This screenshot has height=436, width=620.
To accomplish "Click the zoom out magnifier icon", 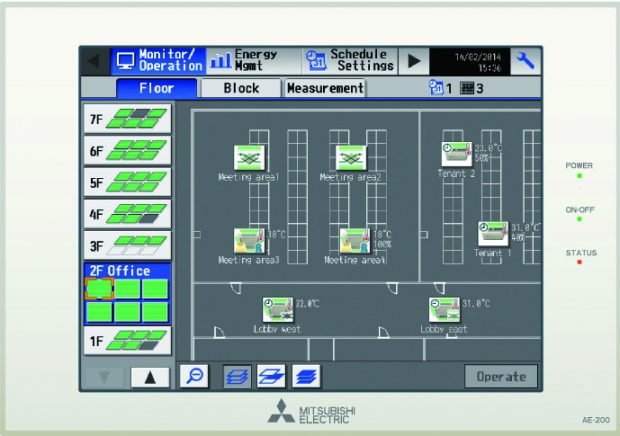I will pos(194,376).
